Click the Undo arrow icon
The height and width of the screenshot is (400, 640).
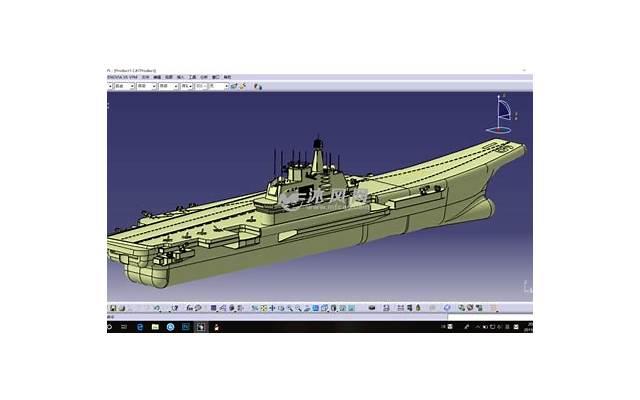click(x=157, y=308)
